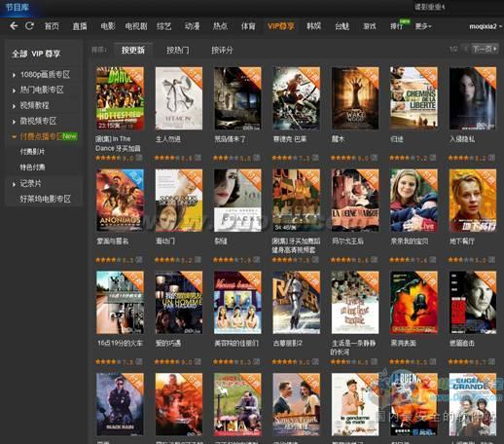Open the BLACK RAIN movie poster
Image resolution: width=504 pixels, height=444 pixels.
pos(120,404)
